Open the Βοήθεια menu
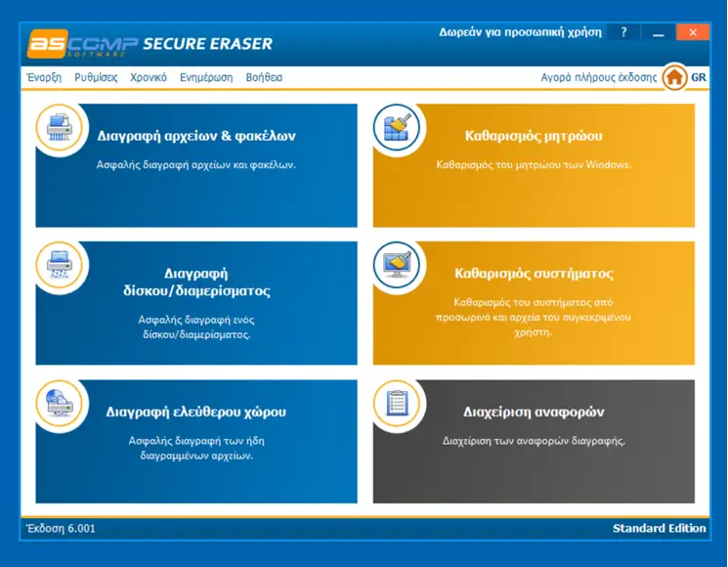Viewport: 728px width, 567px height. click(264, 77)
